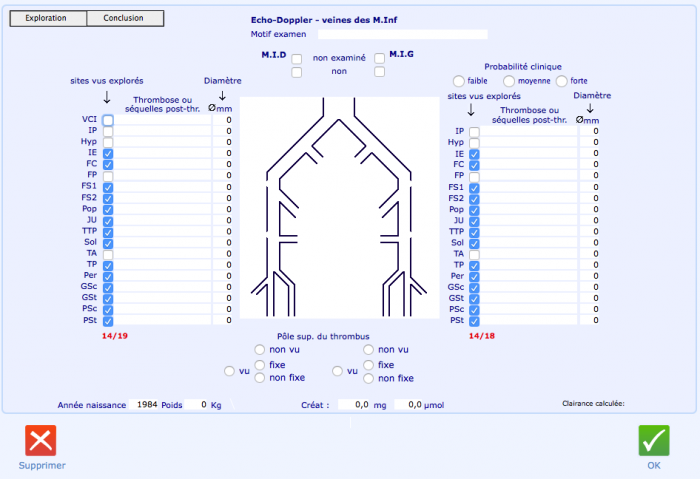Check the M.I.D TA checkbox
This screenshot has height=479, width=700.
108,254
